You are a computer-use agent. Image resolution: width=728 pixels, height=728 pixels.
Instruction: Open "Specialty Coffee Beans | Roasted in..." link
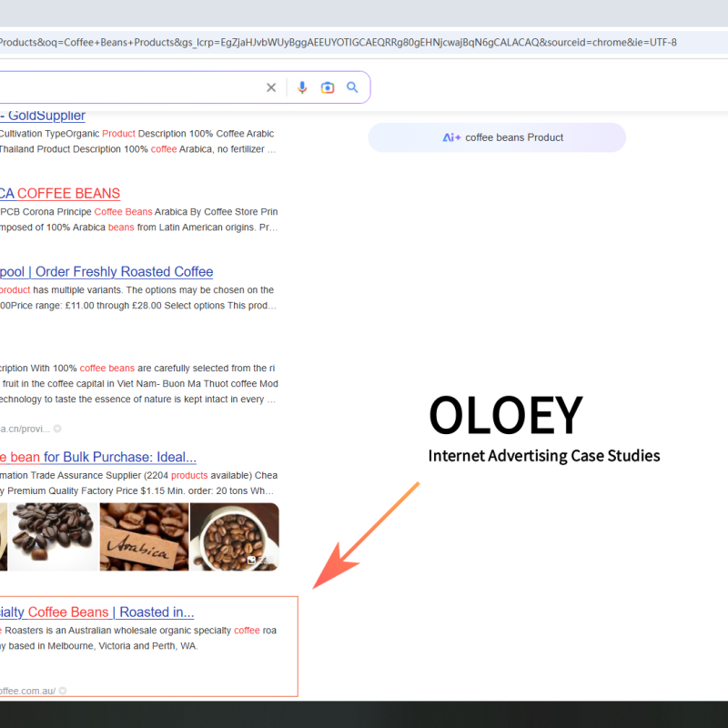coord(97,612)
